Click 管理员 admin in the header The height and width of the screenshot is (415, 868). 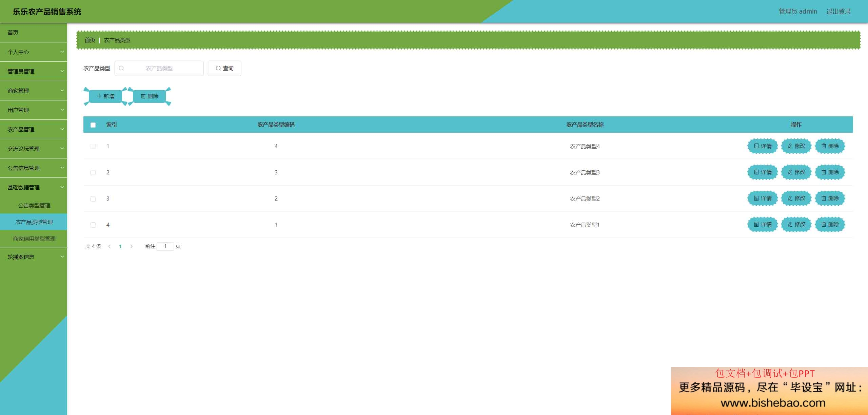pyautogui.click(x=798, y=12)
